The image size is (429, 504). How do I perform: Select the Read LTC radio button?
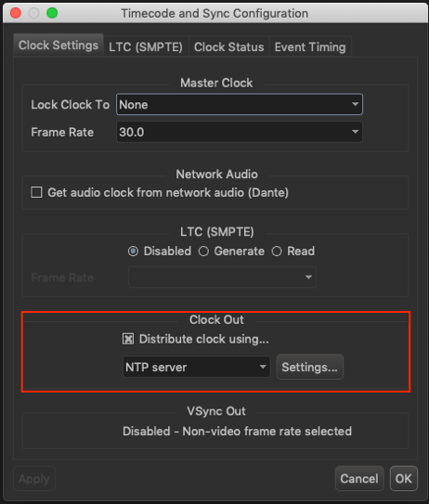[x=277, y=251]
